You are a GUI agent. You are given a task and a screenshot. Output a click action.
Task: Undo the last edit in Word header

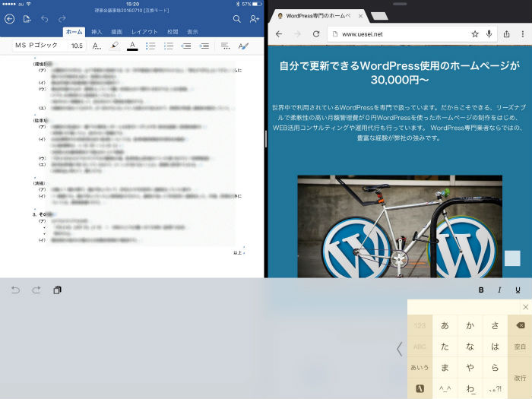click(44, 19)
